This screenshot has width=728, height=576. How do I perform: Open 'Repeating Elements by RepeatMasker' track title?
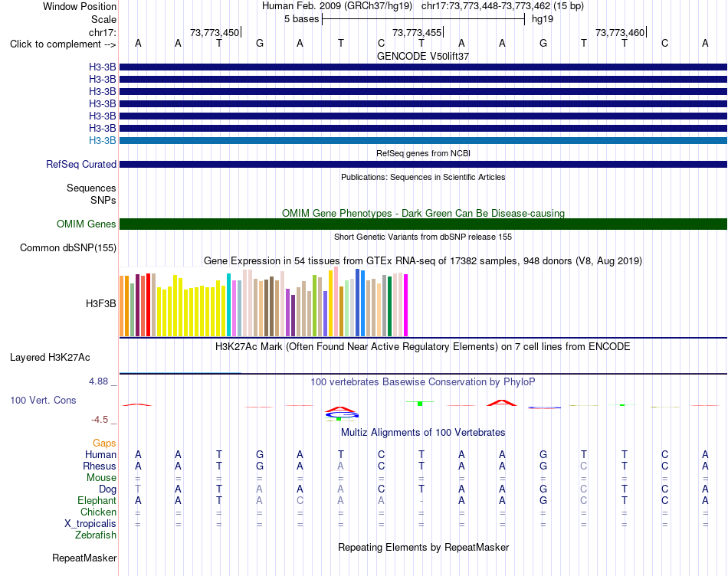423,547
